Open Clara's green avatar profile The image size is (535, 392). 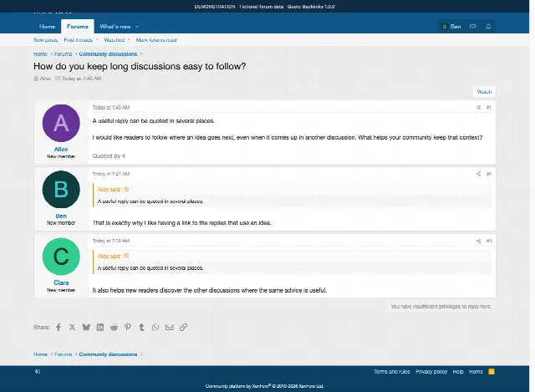click(61, 257)
